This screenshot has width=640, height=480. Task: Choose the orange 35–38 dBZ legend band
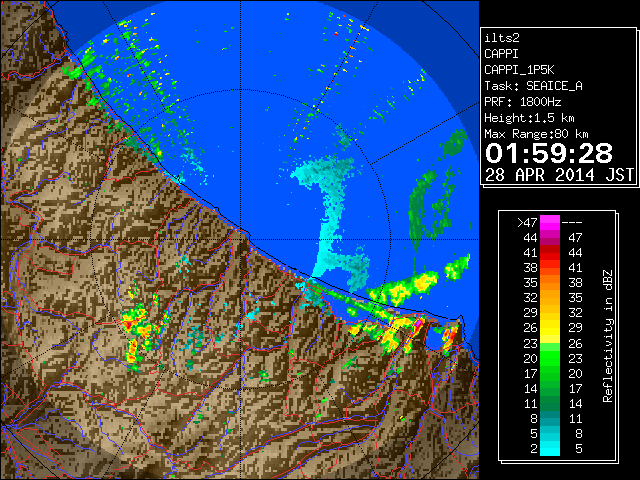click(550, 282)
